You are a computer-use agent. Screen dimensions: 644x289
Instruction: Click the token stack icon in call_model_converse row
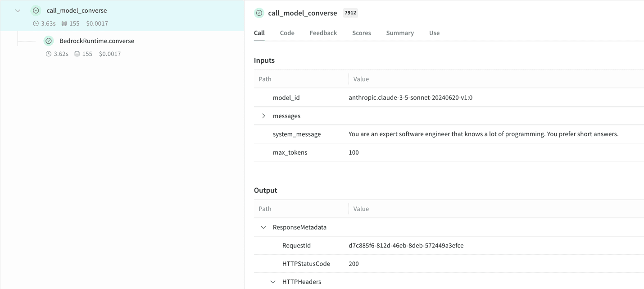coord(64,23)
